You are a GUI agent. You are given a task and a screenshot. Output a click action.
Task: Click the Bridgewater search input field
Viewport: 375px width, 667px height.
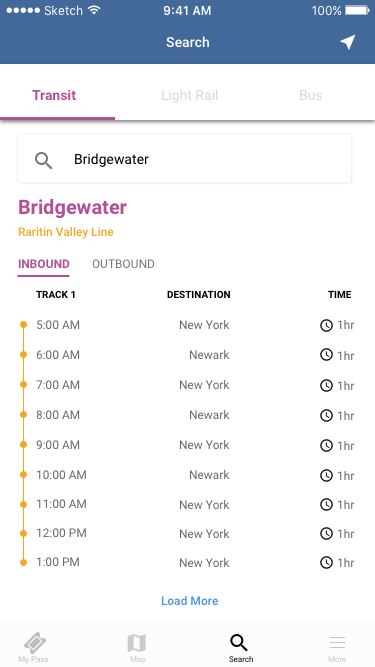(185, 159)
